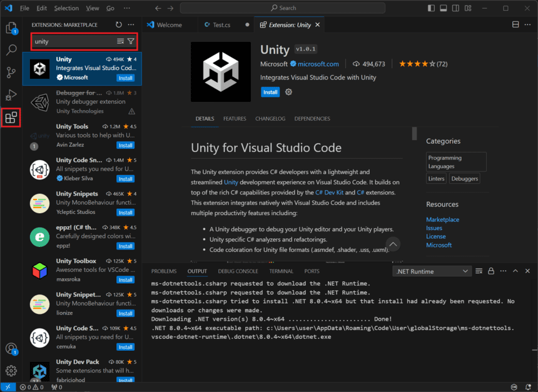Clear extensions search results

[121, 41]
